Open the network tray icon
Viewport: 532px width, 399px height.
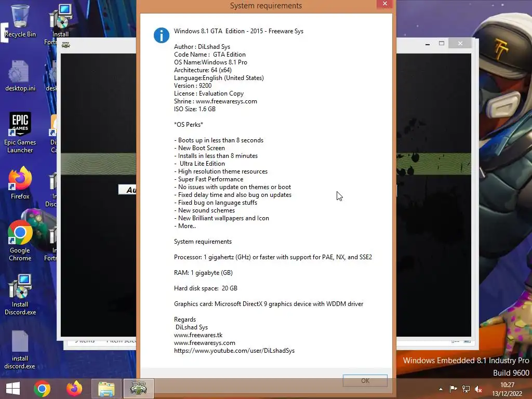pos(466,389)
